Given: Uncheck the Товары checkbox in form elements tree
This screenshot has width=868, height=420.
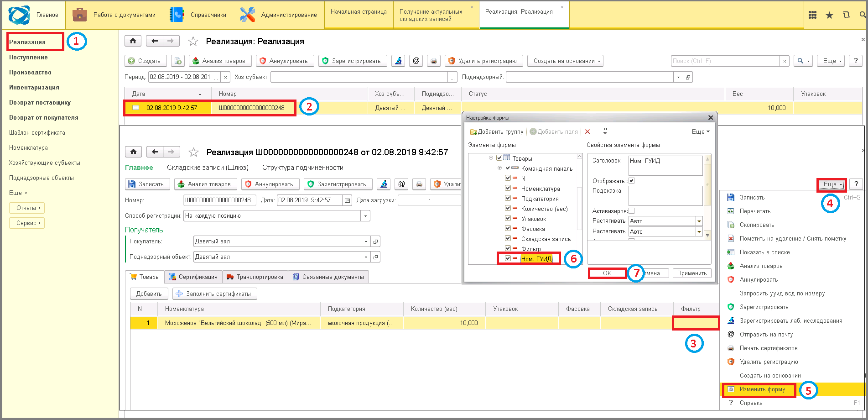Looking at the screenshot, I should click(x=499, y=158).
